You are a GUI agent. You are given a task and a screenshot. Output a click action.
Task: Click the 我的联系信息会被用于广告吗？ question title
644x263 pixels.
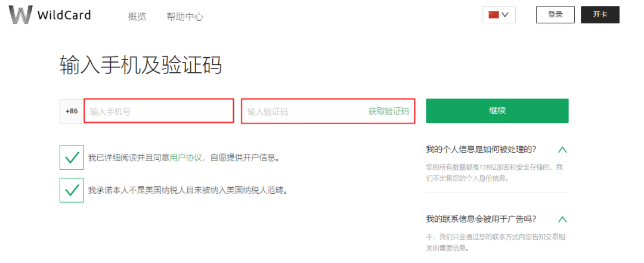click(x=481, y=218)
